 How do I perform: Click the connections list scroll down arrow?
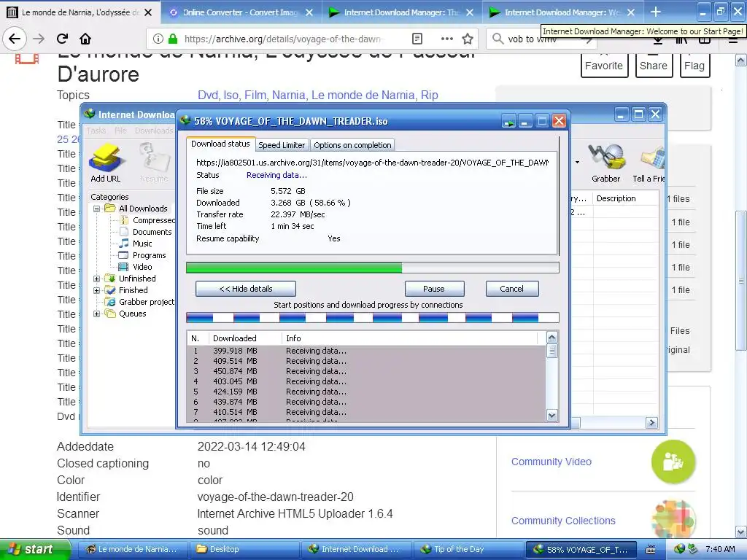pyautogui.click(x=551, y=415)
